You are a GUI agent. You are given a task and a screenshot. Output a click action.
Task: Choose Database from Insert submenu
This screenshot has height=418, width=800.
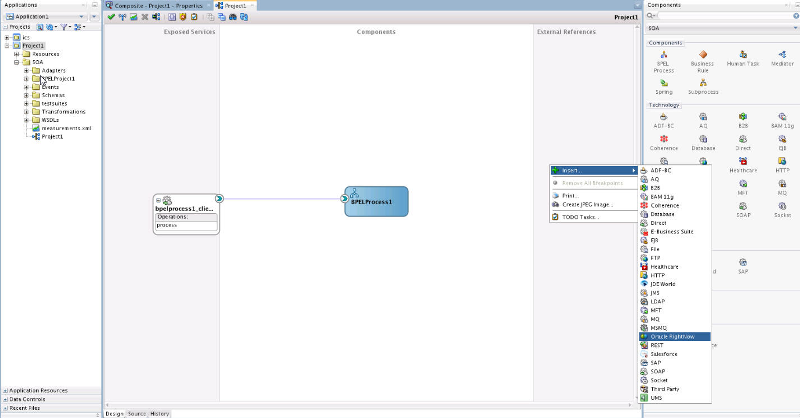point(674,214)
